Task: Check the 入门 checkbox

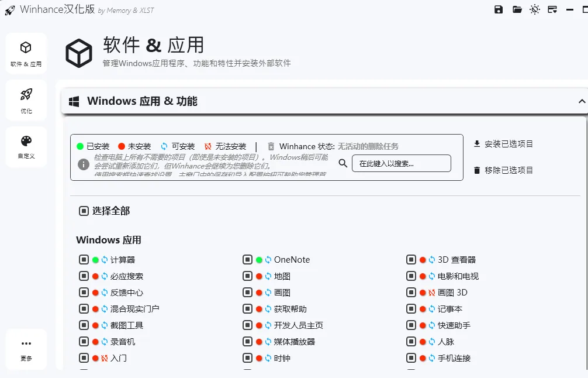Action: [x=84, y=358]
